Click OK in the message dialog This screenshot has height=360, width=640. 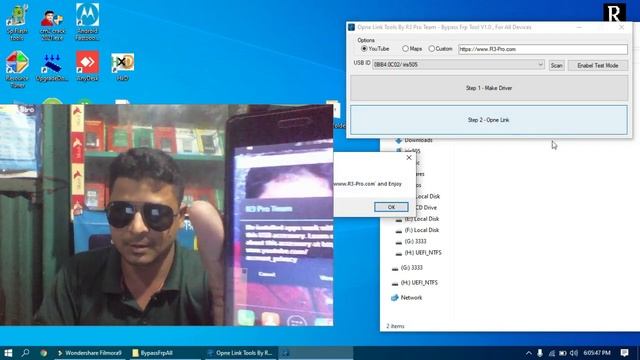point(391,207)
